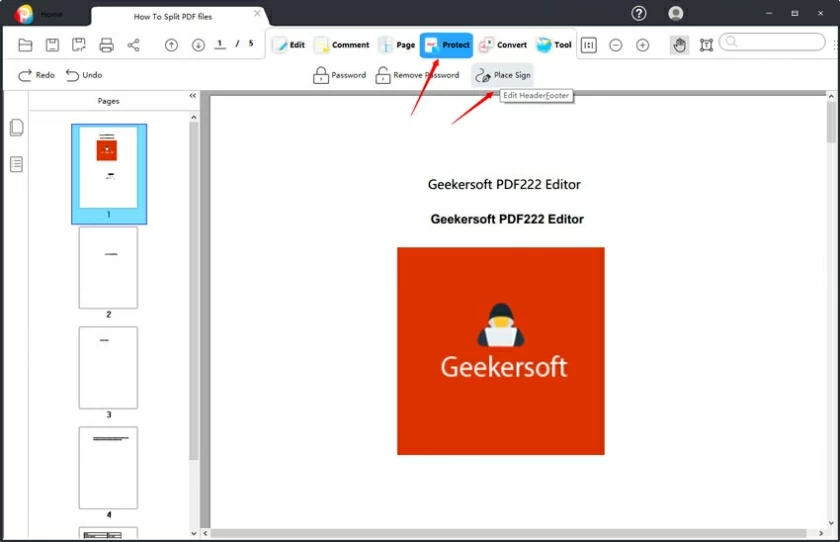Select page 4 thumbnail
Image resolution: width=840 pixels, height=542 pixels.
click(108, 468)
